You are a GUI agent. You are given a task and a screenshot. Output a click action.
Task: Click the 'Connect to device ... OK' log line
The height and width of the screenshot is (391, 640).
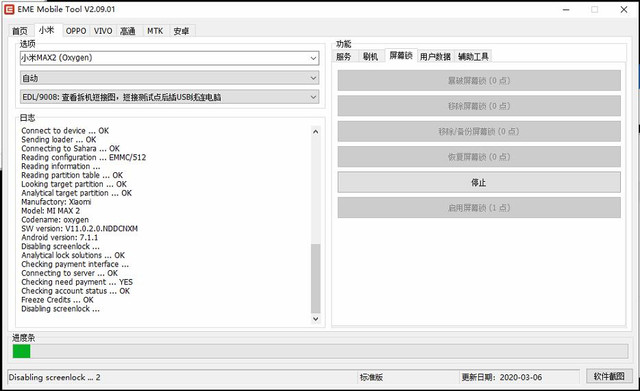65,131
